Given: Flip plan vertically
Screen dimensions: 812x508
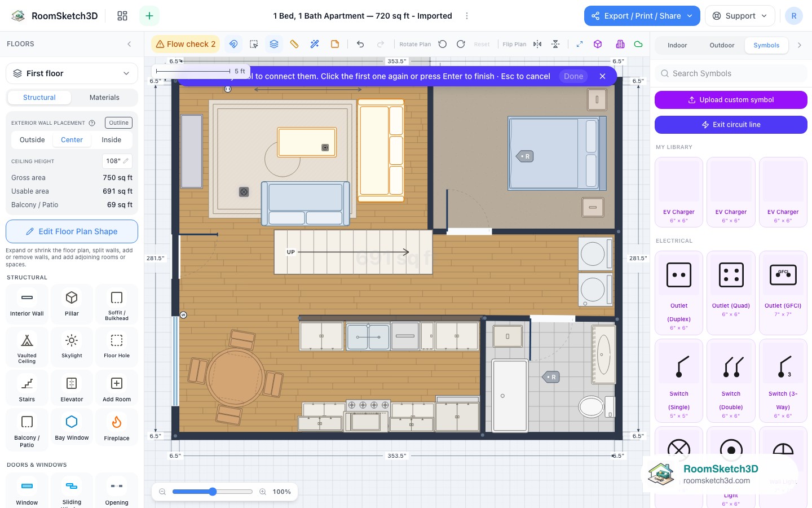Looking at the screenshot, I should click(555, 44).
